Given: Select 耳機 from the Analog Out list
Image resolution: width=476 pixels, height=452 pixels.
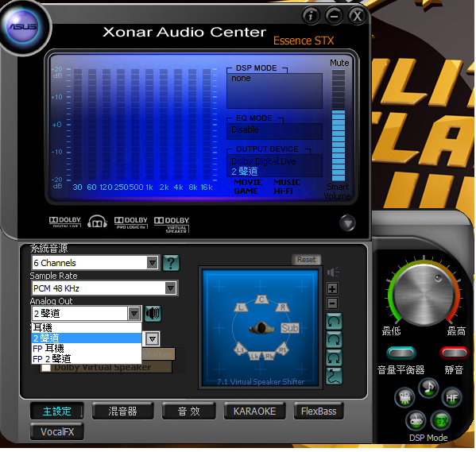Looking at the screenshot, I should pyautogui.click(x=87, y=328).
